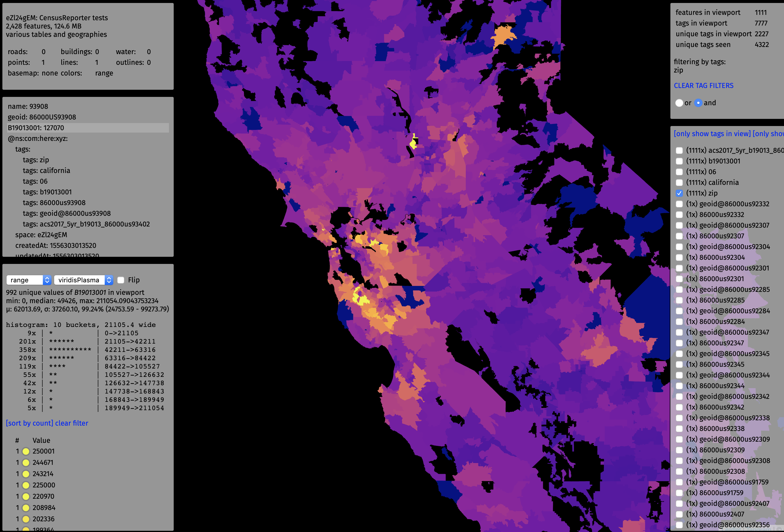Uncheck the "(1111x) zip" tag filter

[x=679, y=193]
